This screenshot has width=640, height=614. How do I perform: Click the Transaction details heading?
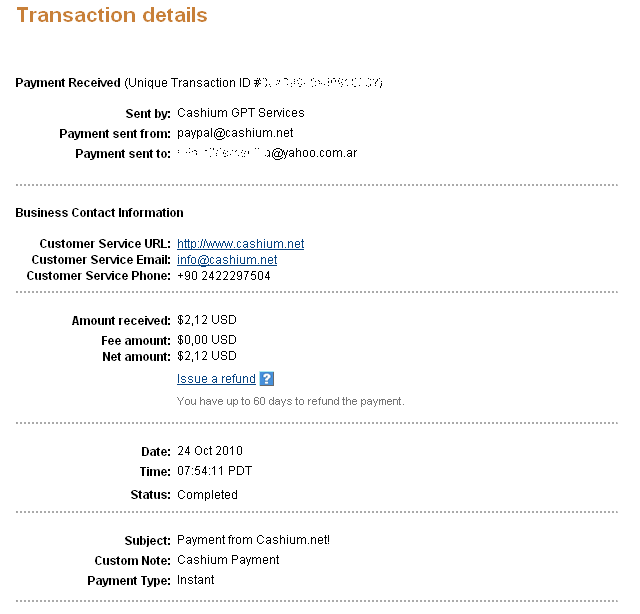click(x=112, y=15)
